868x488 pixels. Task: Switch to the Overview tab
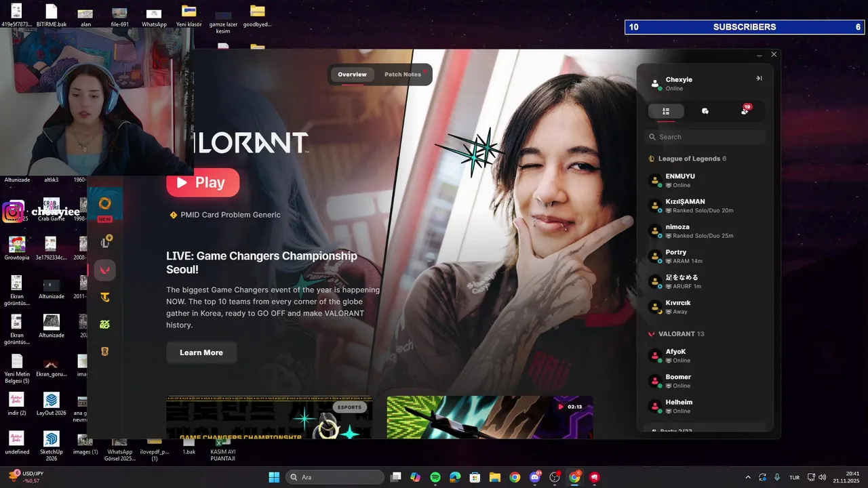(352, 75)
